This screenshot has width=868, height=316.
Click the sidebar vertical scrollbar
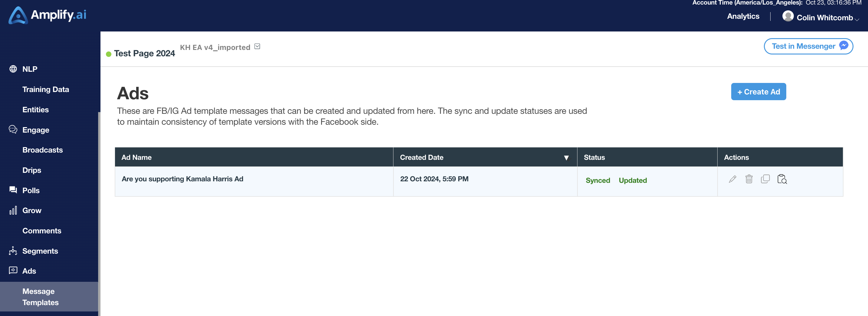[99, 214]
